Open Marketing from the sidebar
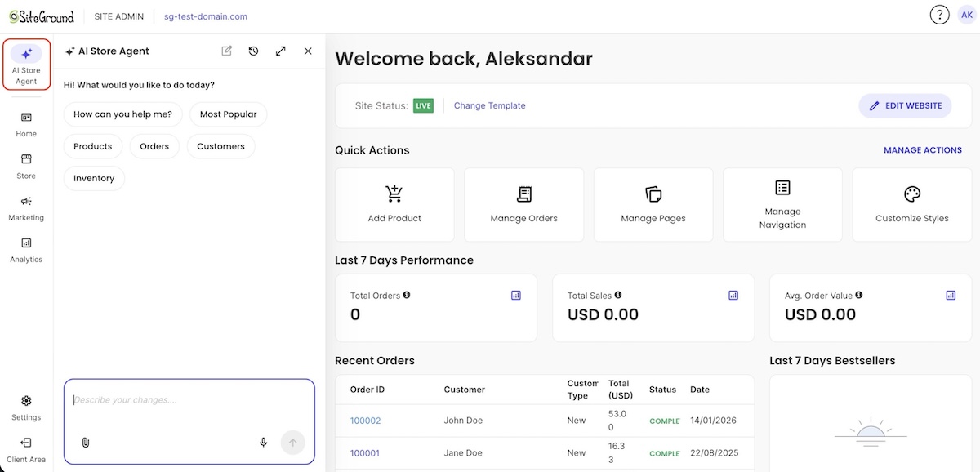Screen dimensions: 980x472 26,208
